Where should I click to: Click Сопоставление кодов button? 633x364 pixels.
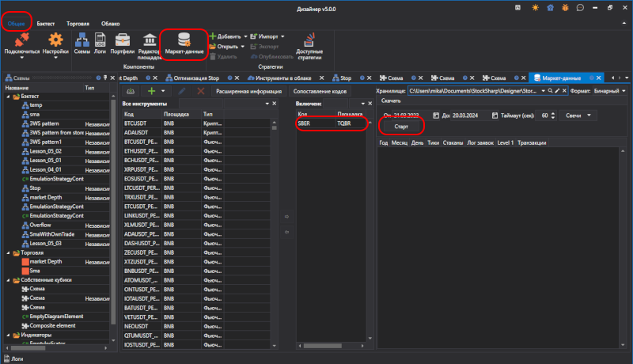(320, 91)
